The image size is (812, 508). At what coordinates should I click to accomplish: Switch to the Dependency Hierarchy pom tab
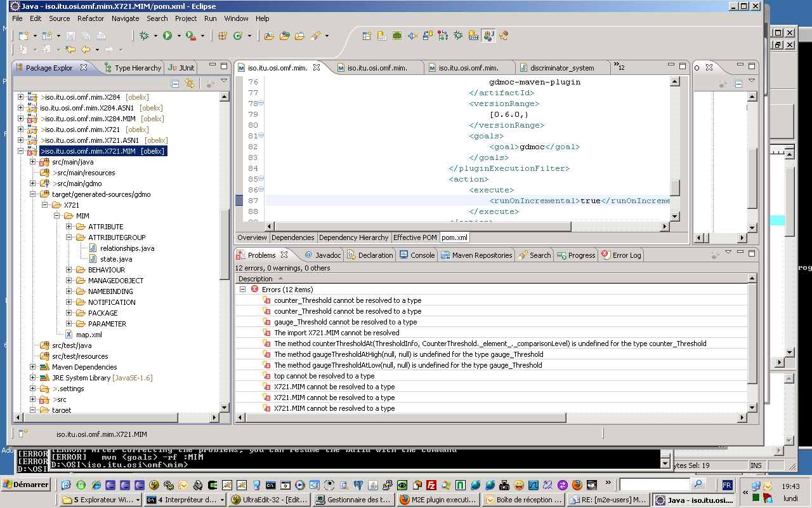click(353, 237)
